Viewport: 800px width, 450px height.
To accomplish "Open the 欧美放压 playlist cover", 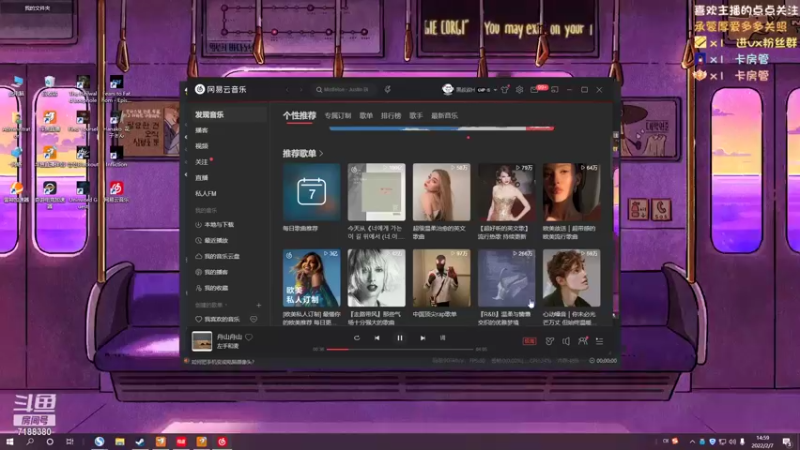I will (x=571, y=192).
